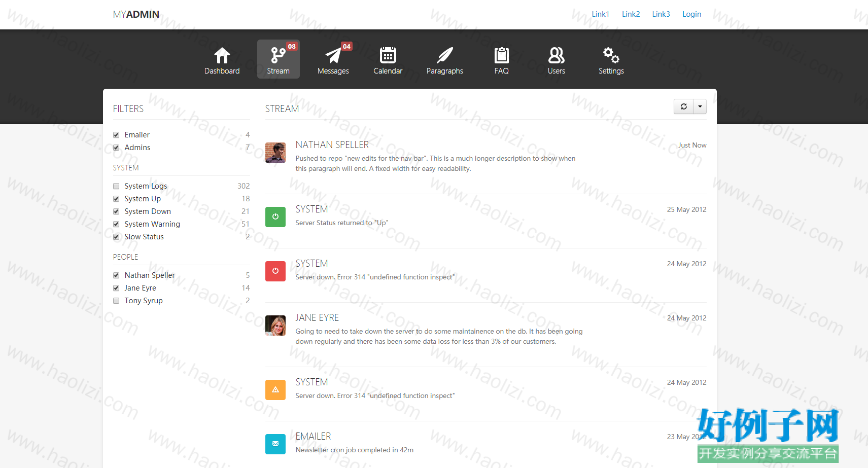
Task: Open the Dashboard home icon
Action: [222, 55]
